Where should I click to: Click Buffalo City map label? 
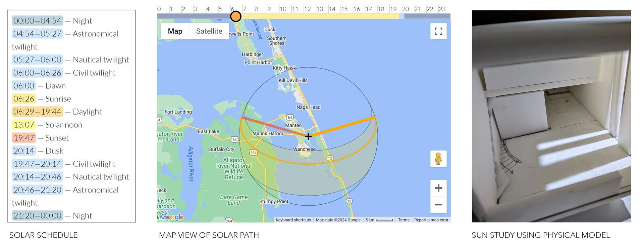point(222,149)
